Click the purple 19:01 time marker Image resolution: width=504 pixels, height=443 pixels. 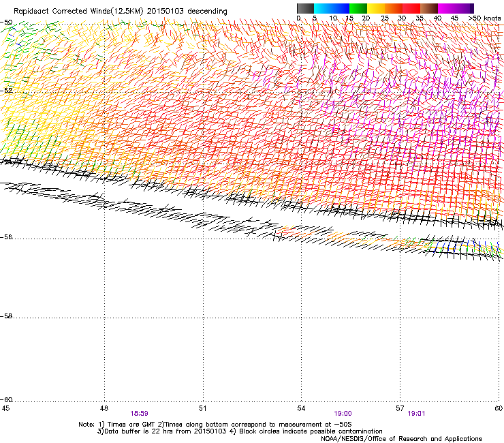point(416,414)
